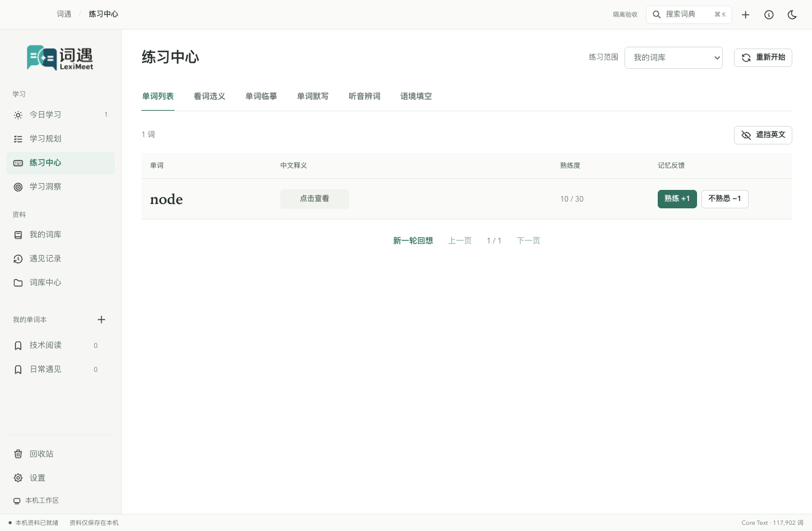
Task: Click the bookmark icon for 技术阅读
Action: point(18,345)
